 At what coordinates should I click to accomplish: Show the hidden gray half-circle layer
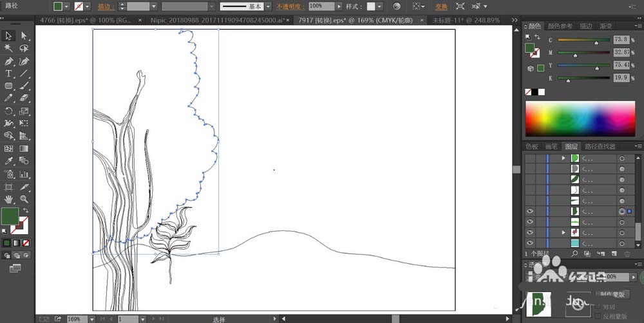(x=530, y=169)
